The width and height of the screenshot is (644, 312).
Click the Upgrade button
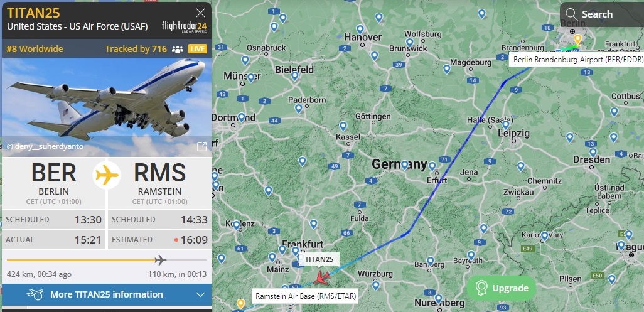[x=502, y=288]
